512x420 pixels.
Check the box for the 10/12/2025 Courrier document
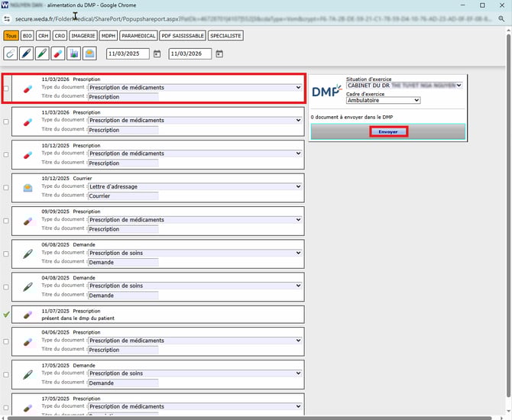click(6, 188)
